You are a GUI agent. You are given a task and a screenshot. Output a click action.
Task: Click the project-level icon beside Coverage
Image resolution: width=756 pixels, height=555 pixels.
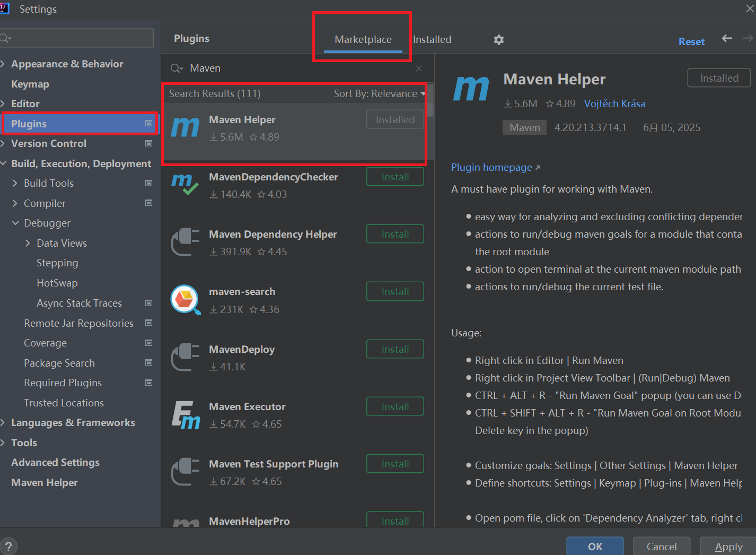click(149, 343)
